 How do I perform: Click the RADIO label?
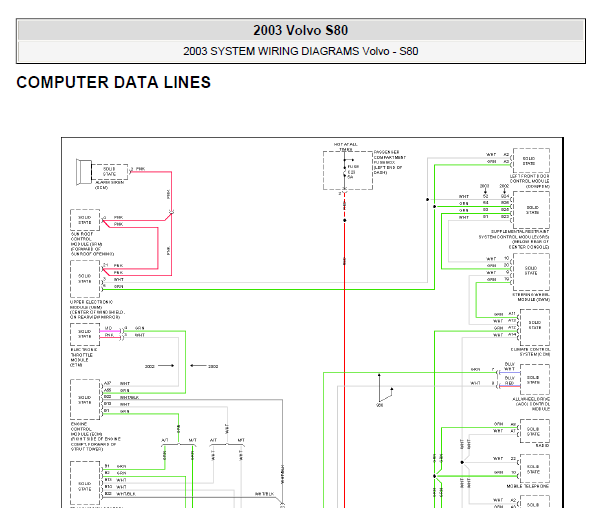pos(542,446)
